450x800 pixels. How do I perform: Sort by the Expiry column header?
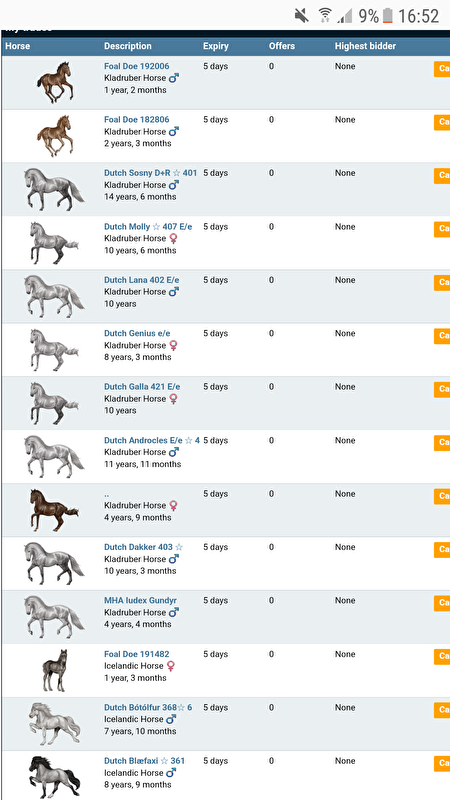[215, 46]
